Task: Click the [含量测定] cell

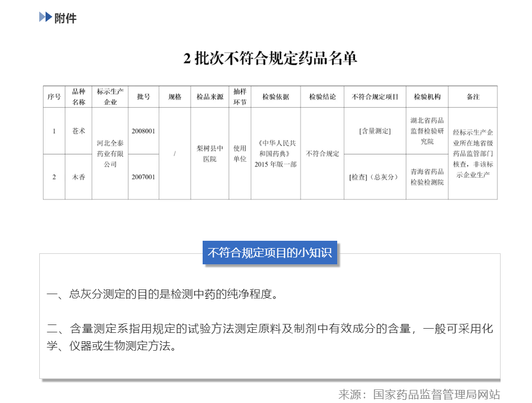Action: (375, 131)
